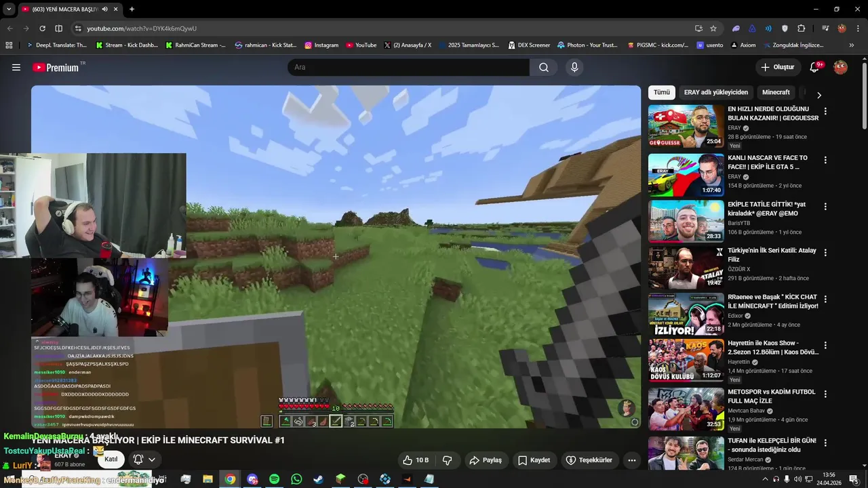Screen dimensions: 868x488
Task: Open EKİPLE TATİLE GİTTİK video thumbnail
Action: pyautogui.click(x=686, y=221)
